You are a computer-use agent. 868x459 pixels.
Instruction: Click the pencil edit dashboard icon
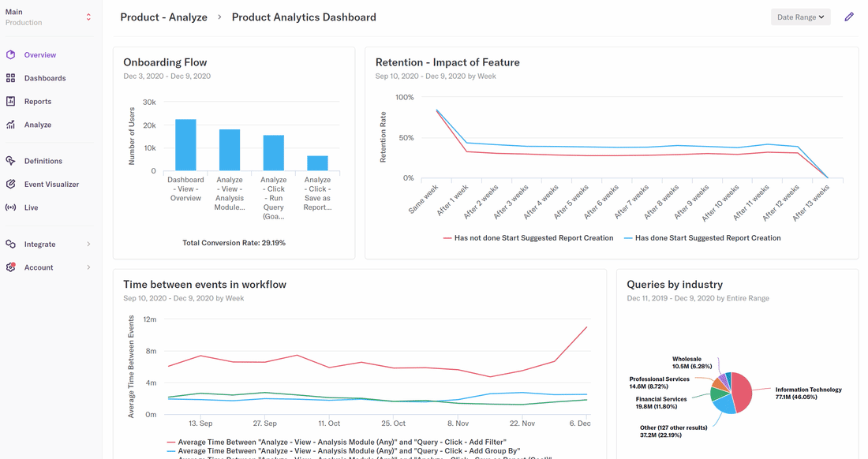point(849,17)
